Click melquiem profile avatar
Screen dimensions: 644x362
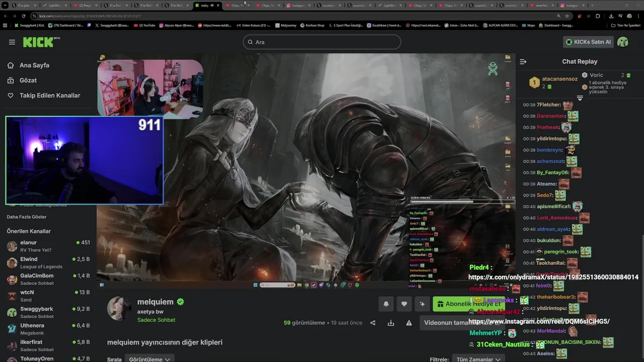pyautogui.click(x=119, y=308)
